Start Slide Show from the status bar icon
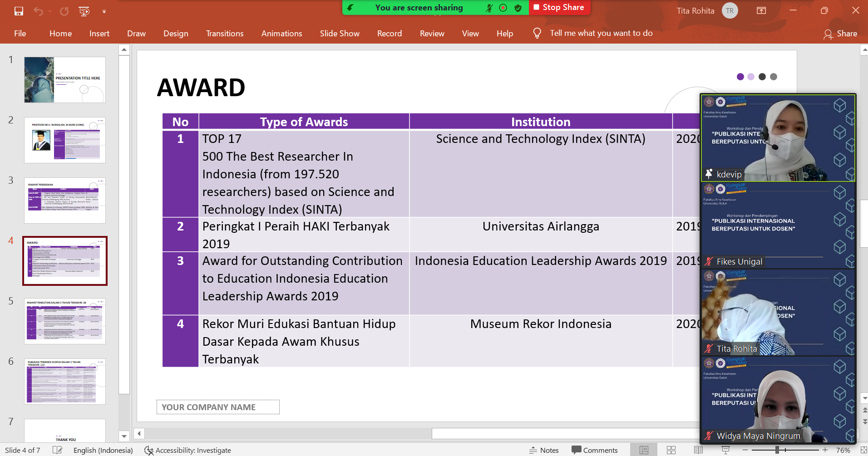The height and width of the screenshot is (456, 868). (x=725, y=450)
